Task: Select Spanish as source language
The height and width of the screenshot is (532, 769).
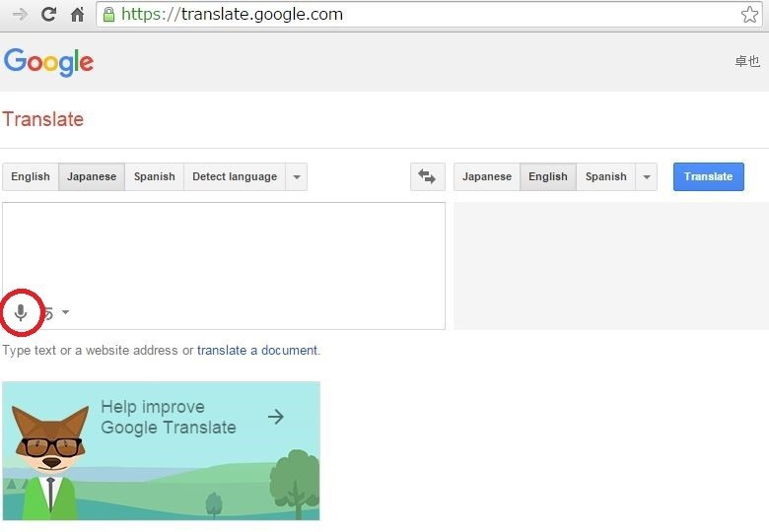Action: 155,177
